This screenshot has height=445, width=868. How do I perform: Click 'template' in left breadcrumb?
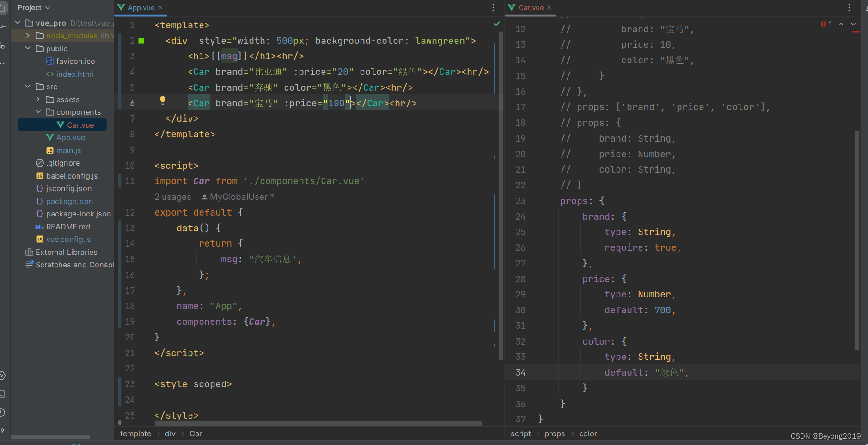(135, 433)
